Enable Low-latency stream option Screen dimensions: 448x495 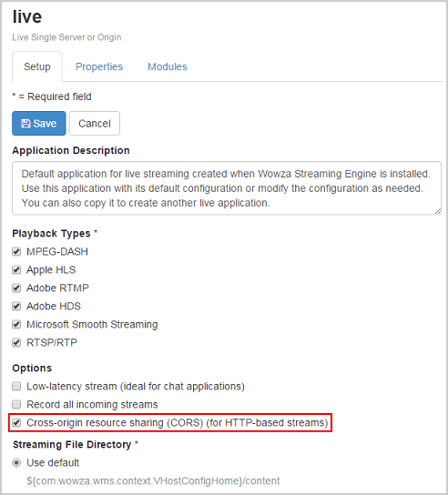click(16, 386)
